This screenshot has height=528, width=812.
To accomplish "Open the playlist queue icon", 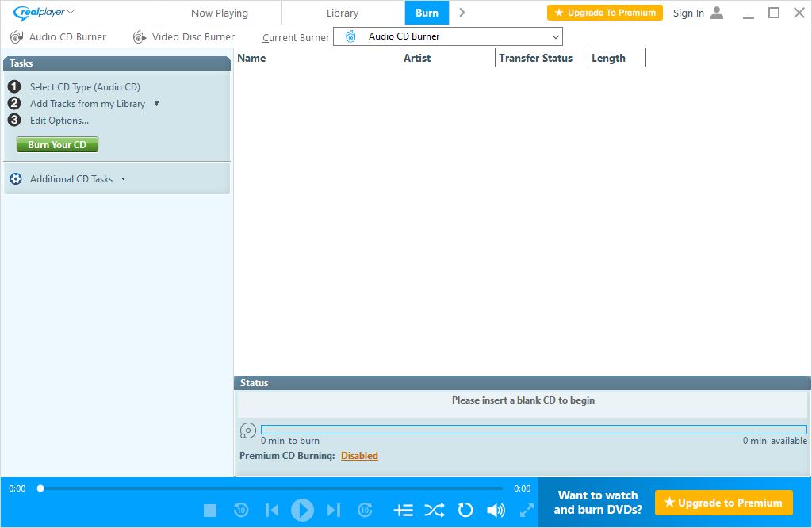I will click(404, 511).
